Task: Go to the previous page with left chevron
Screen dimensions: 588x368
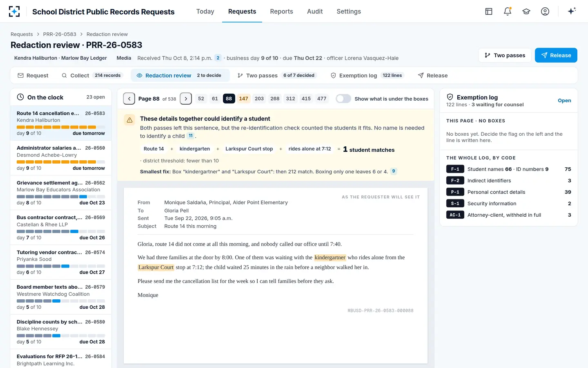Action: pos(129,99)
